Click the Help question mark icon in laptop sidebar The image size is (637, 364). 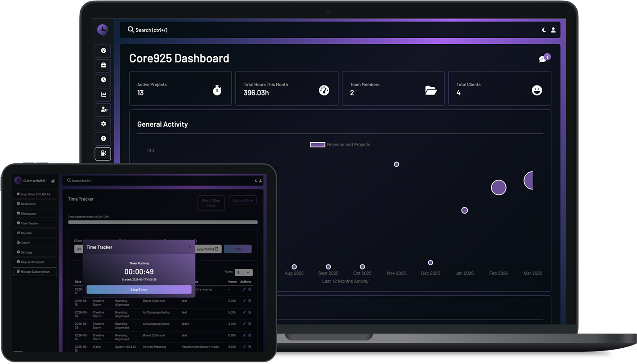[103, 139]
